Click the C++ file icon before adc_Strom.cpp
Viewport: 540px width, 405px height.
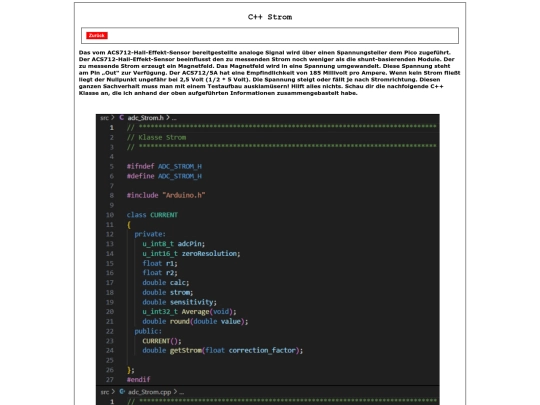click(122, 392)
